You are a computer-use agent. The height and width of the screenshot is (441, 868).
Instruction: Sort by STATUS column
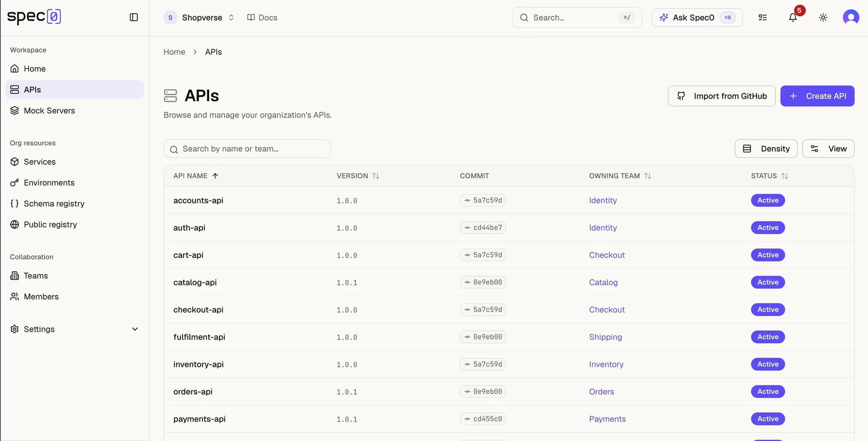pos(769,176)
